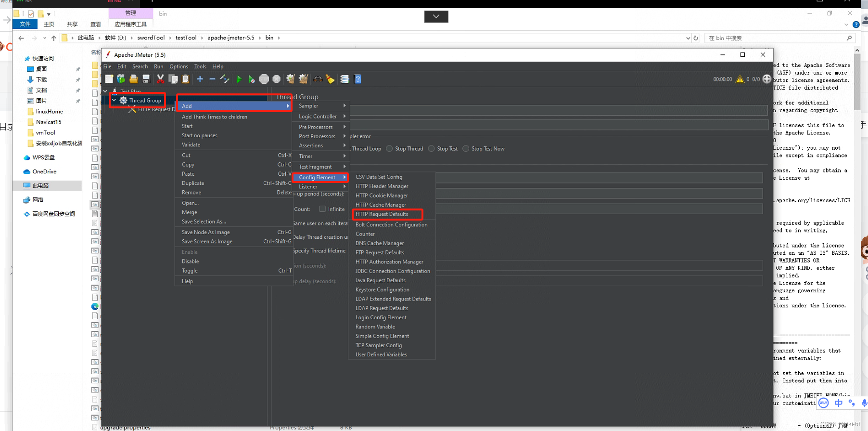Click the green Start run icon

(x=239, y=79)
